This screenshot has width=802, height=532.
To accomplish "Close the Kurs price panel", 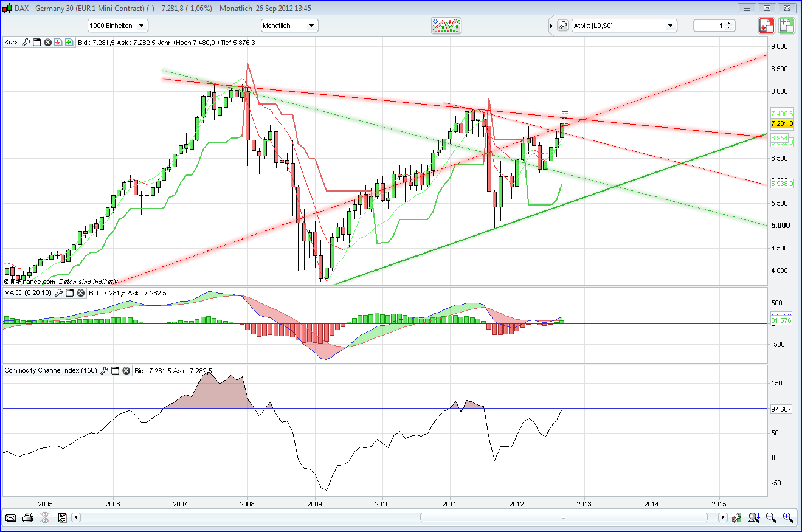I will click(47, 43).
